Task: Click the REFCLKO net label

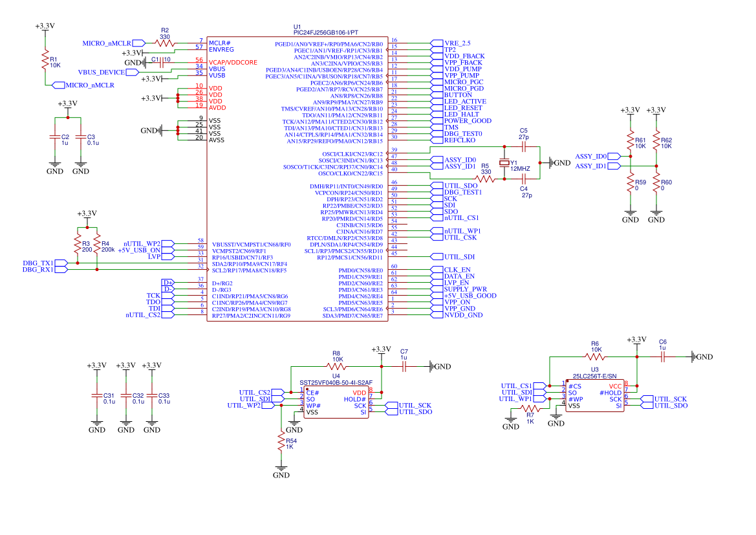Action: (453, 140)
